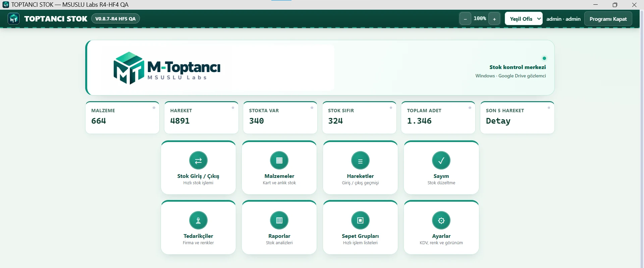Viewport: 644px width, 268px height.
Task: Click the Stok kontrol merkezi heading
Action: point(518,67)
